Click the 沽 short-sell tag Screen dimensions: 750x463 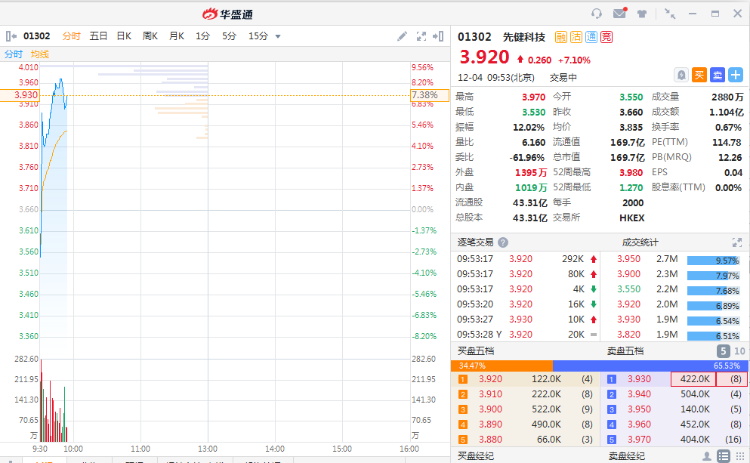tap(576, 37)
